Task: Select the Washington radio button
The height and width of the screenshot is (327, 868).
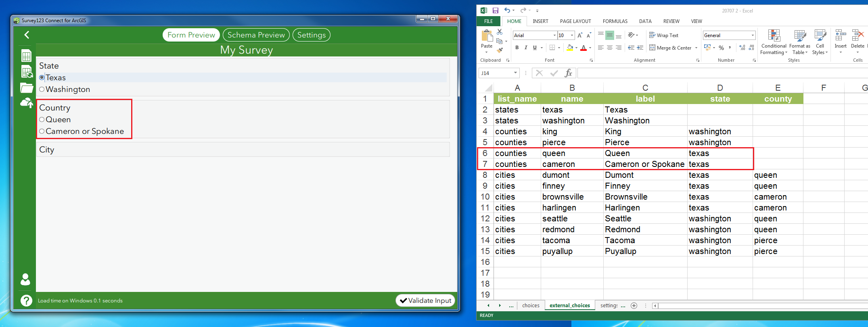Action: [42, 89]
